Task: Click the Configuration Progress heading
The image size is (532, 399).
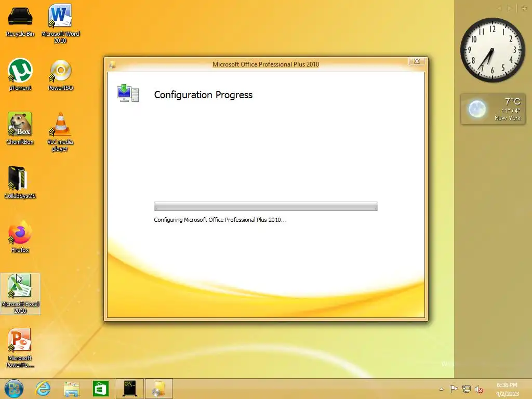Action: pos(203,95)
